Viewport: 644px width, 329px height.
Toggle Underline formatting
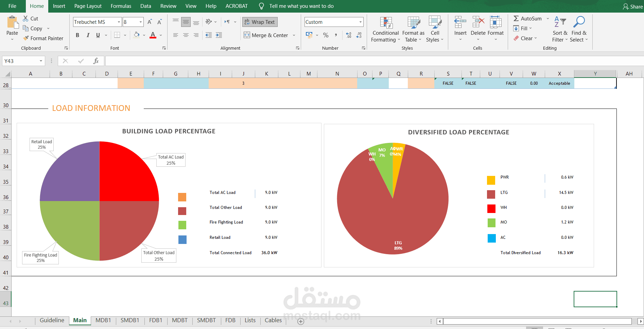point(98,35)
